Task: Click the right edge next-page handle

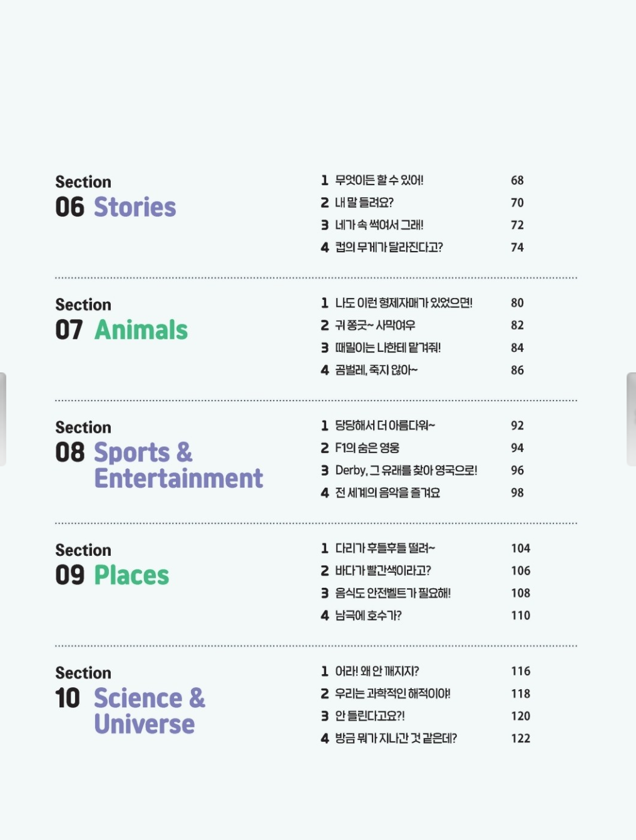Action: tap(632, 419)
